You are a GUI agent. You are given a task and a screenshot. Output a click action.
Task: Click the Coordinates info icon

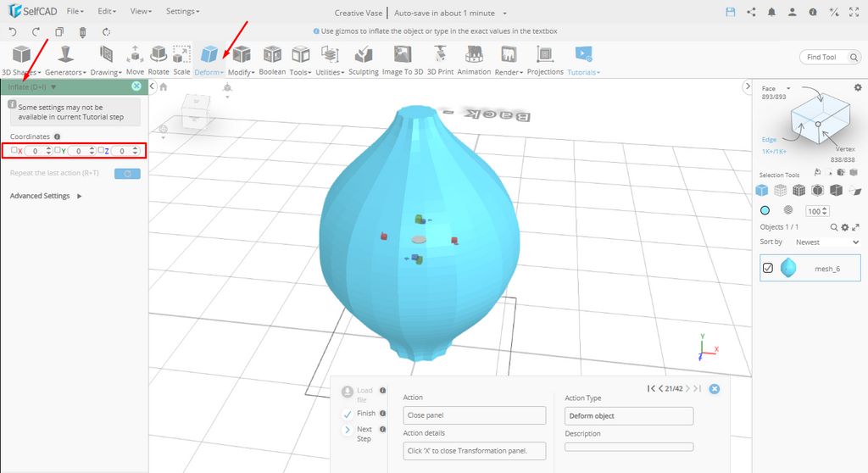(57, 136)
